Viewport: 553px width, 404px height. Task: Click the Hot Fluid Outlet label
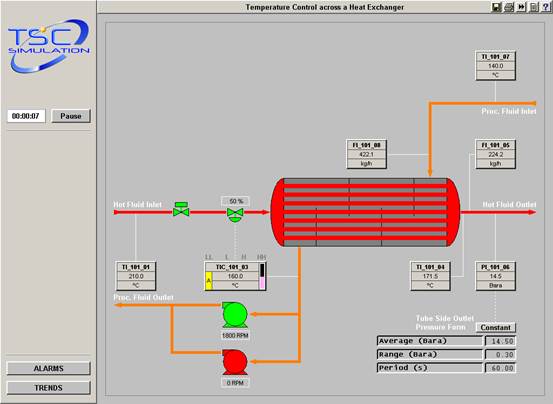[x=509, y=204]
